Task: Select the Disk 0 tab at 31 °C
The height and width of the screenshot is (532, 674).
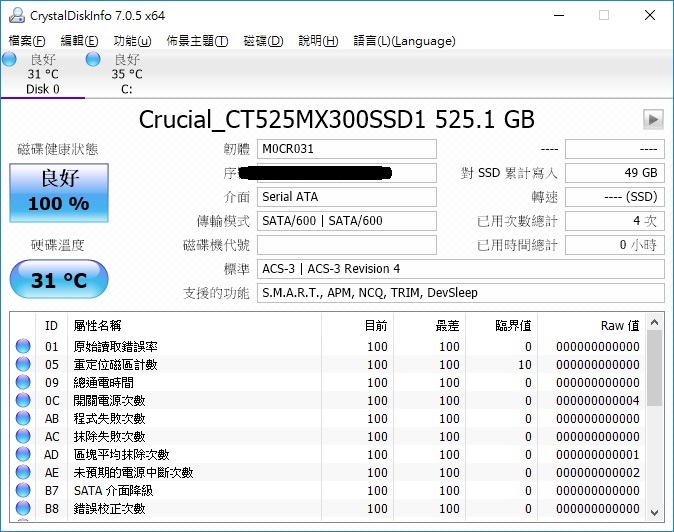Action: click(x=43, y=74)
